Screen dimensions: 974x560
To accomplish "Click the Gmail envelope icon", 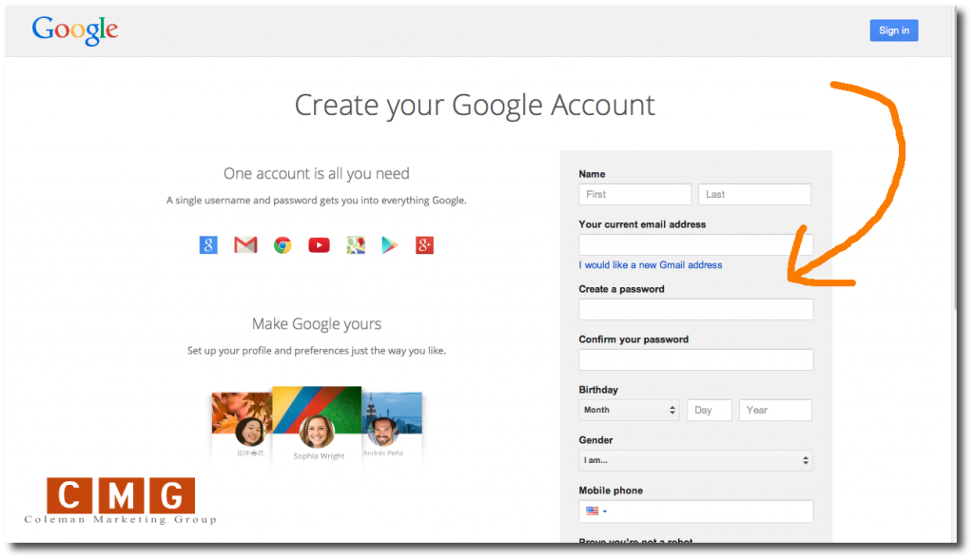I will pyautogui.click(x=245, y=245).
